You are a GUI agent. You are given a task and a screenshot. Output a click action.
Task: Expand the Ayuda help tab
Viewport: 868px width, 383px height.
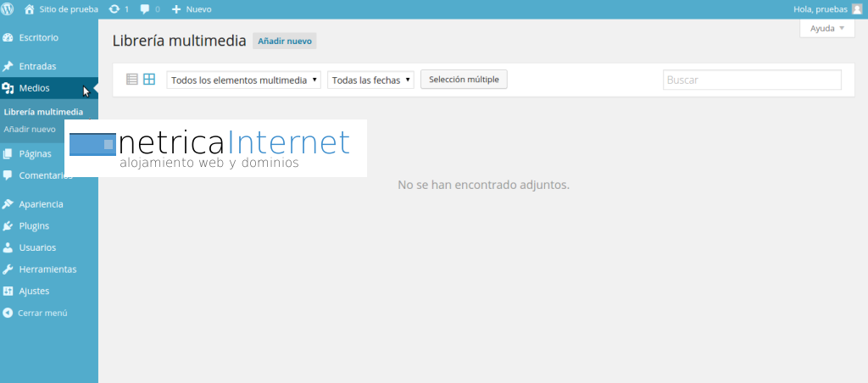(827, 28)
